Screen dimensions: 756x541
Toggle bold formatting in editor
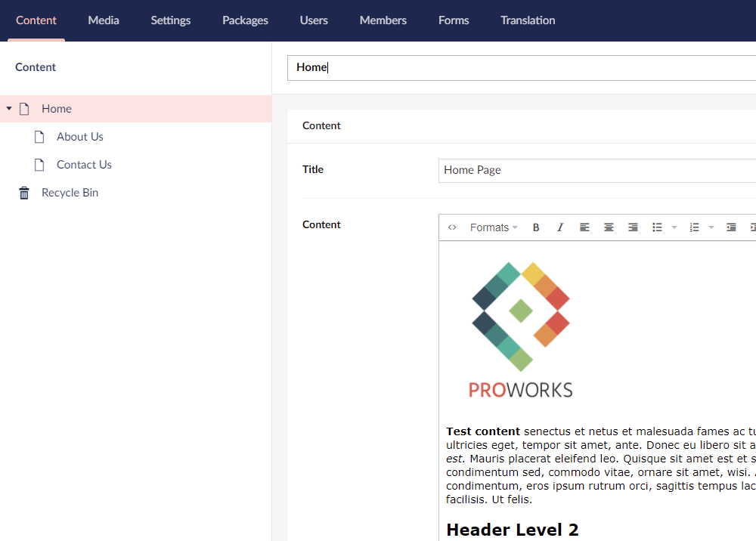tap(536, 227)
